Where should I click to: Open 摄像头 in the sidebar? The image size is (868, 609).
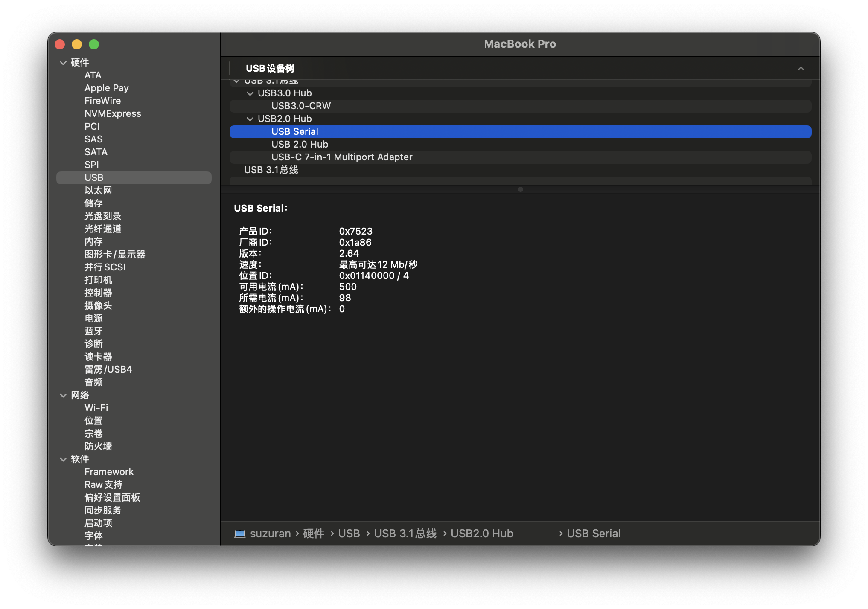(x=134, y=306)
